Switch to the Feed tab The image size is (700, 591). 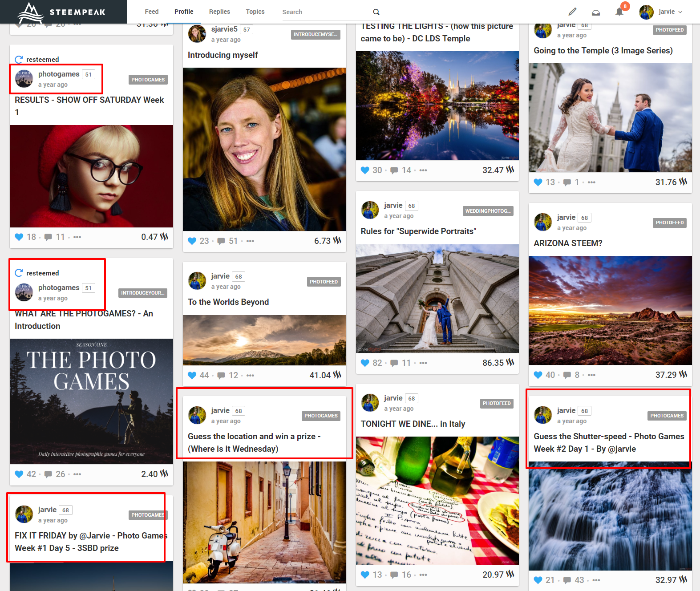[x=151, y=12]
